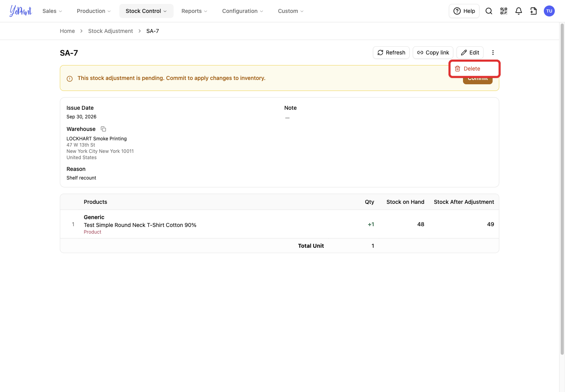
Task: Open the Help button
Action: tap(464, 11)
